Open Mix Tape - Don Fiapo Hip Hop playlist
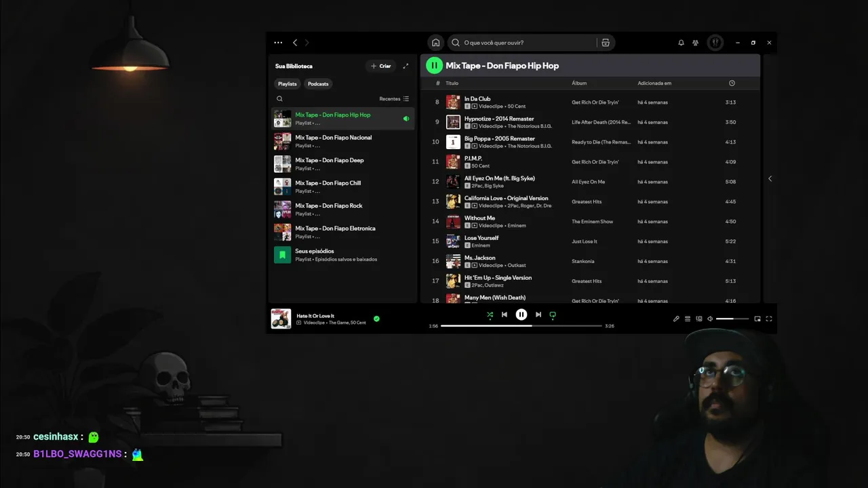Image resolution: width=868 pixels, height=488 pixels. 342,119
